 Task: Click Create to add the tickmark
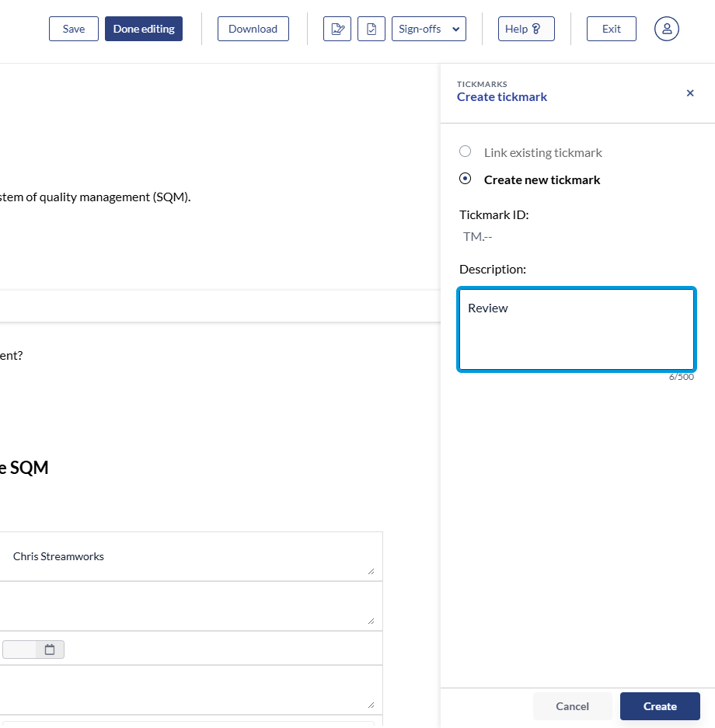coord(660,706)
